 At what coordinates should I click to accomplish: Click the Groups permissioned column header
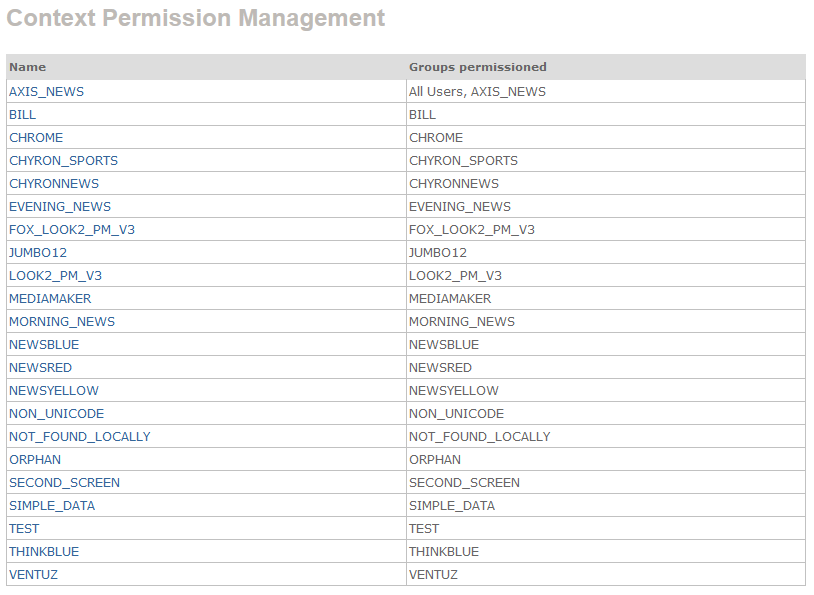tap(478, 67)
